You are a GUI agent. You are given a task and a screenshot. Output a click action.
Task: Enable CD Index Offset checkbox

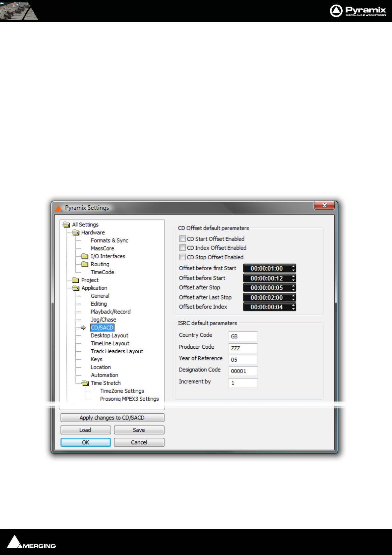(182, 248)
